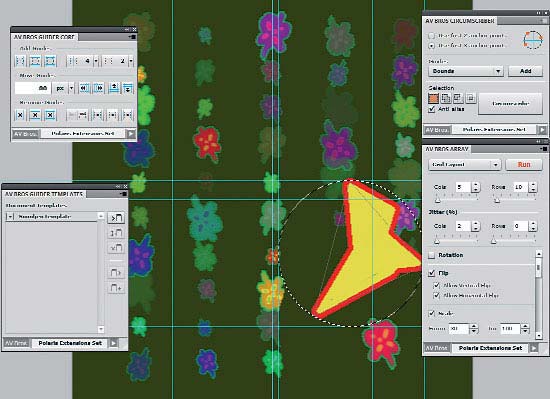The image size is (550, 399).
Task: Click the top template icon button in Guider Templates
Action: tap(116, 218)
